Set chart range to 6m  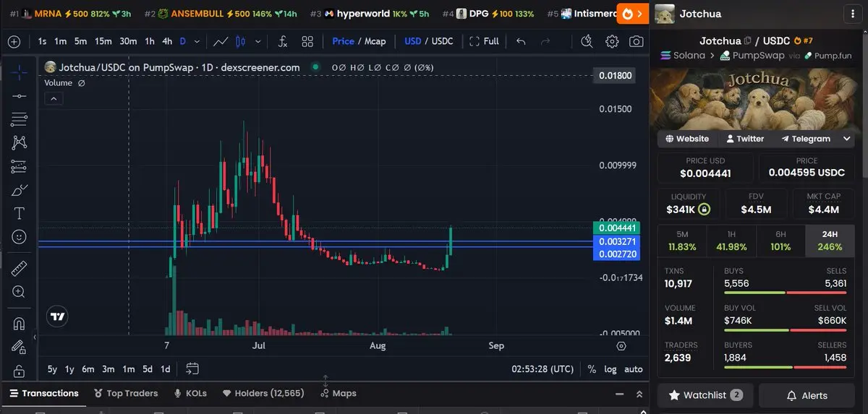88,369
